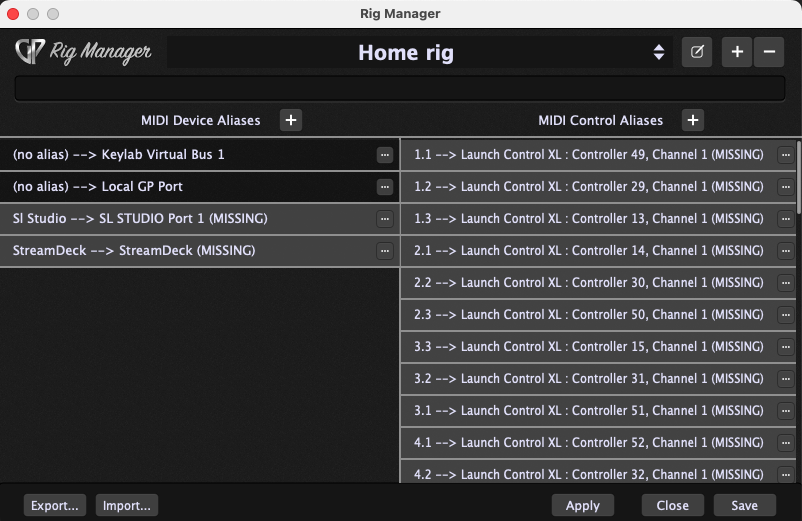Open options for control alias 2.2

pos(786,283)
